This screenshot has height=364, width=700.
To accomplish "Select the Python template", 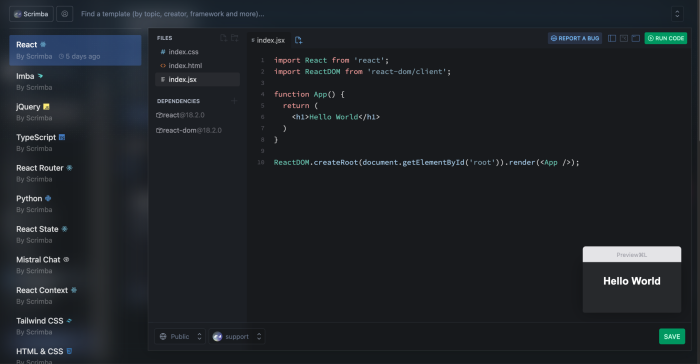I will pyautogui.click(x=75, y=204).
